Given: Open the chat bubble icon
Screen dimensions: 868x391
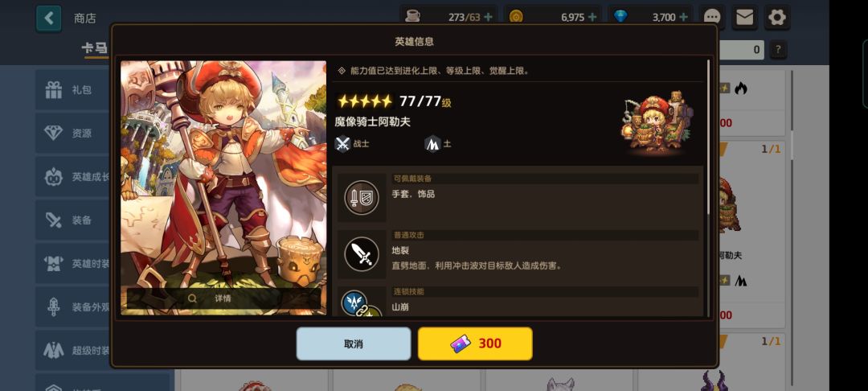Looking at the screenshot, I should click(x=712, y=18).
